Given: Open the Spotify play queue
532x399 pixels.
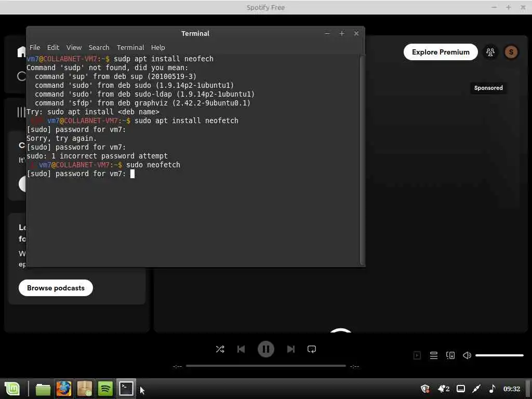Looking at the screenshot, I should pos(434,355).
